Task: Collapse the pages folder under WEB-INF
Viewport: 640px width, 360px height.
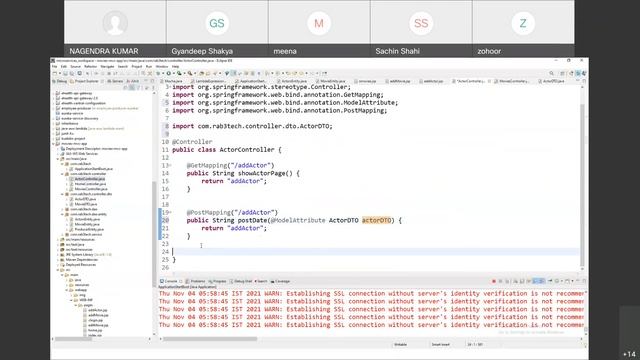Action: tap(76, 305)
